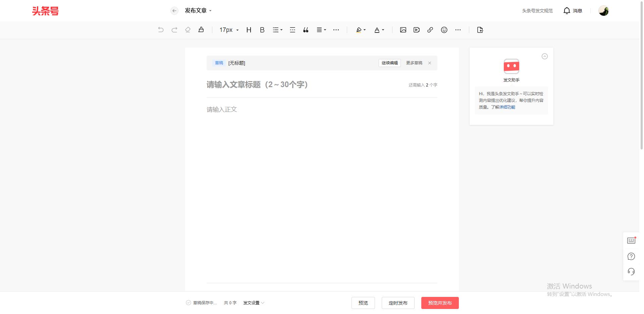The image size is (644, 314).
Task: Open the emoji smiley picker
Action: pyautogui.click(x=444, y=30)
